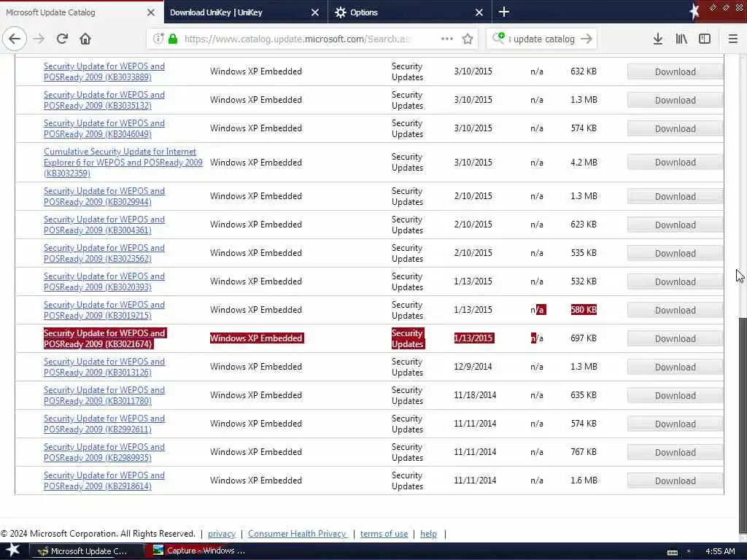Switch to the Options tab

tap(410, 12)
